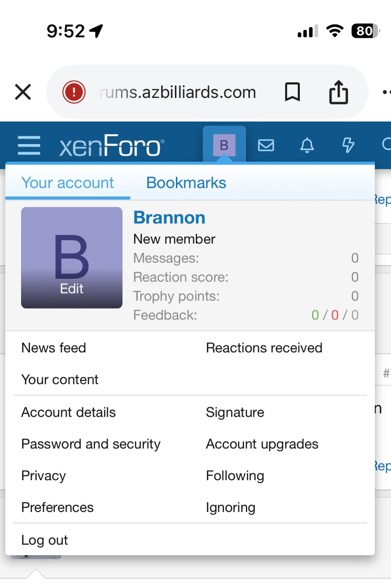Screen dimensions: 391x588
Task: Open Preferences page
Action: tap(57, 507)
